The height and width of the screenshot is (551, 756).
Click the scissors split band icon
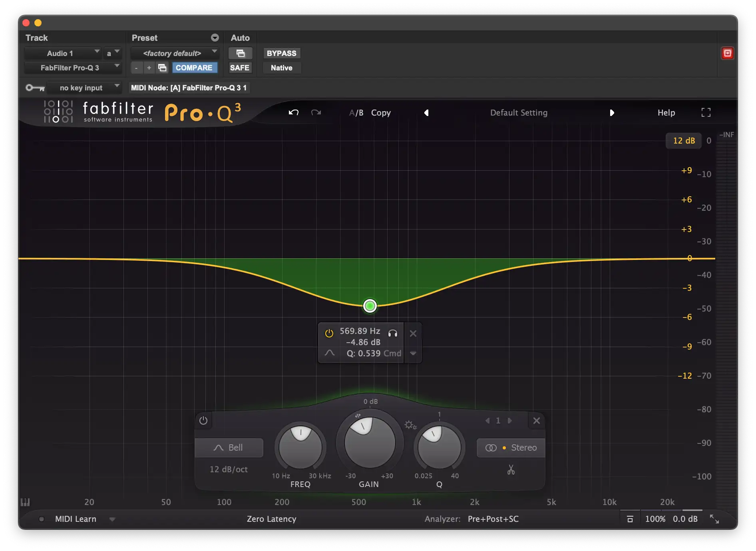click(511, 469)
